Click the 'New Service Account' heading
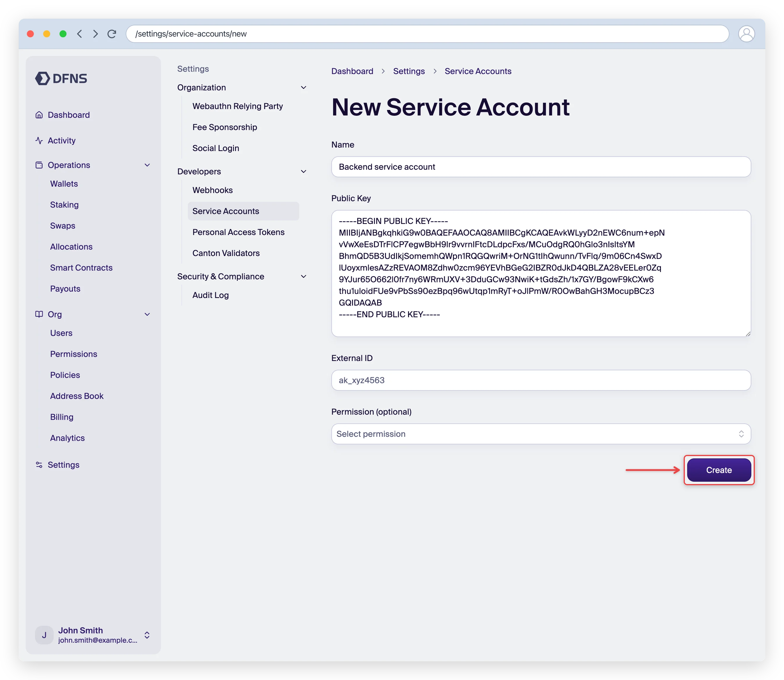 tap(450, 107)
